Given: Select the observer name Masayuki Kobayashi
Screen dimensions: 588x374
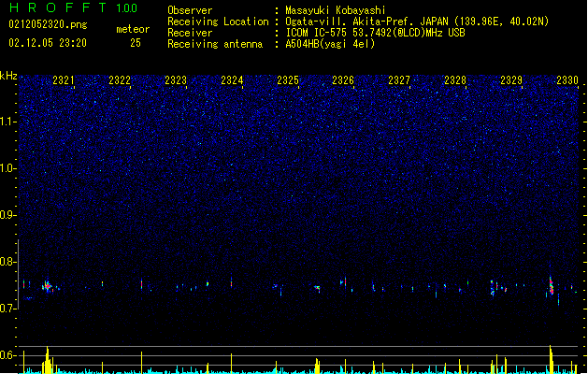Looking at the screenshot, I should (x=335, y=10).
